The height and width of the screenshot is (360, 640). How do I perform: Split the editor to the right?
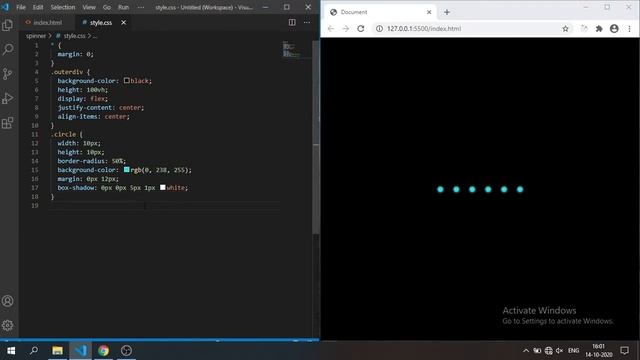point(292,22)
